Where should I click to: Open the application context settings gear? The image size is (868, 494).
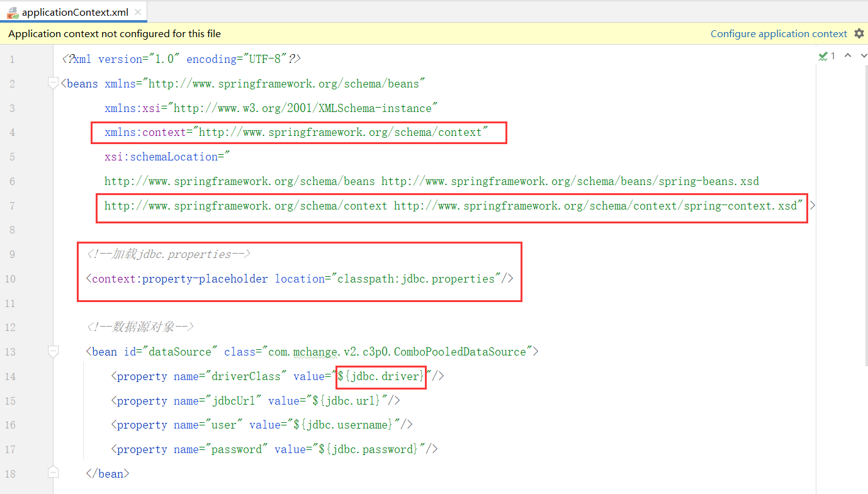pyautogui.click(x=859, y=34)
